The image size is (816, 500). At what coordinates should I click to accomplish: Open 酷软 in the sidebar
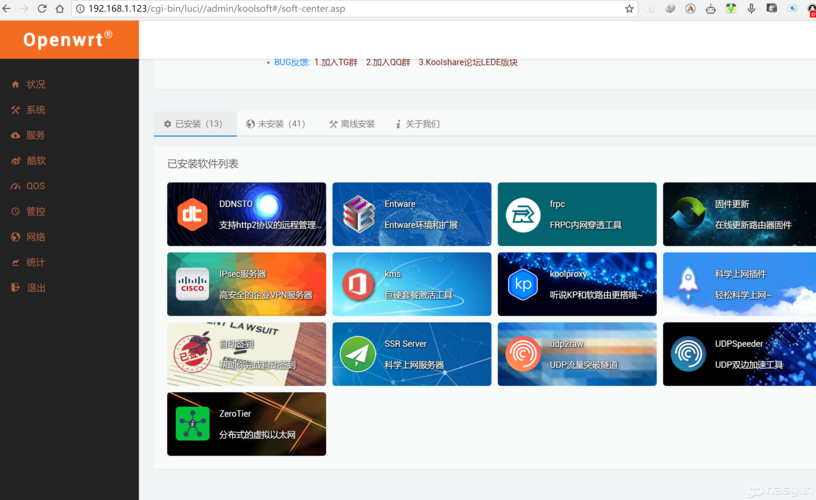36,161
